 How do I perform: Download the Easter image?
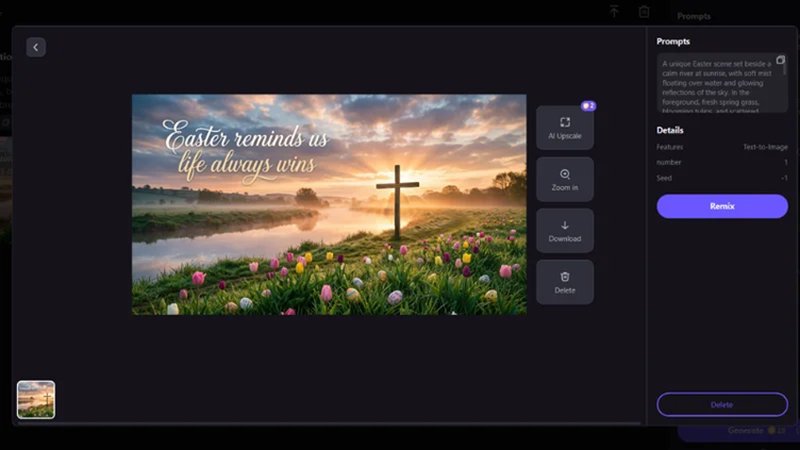(x=565, y=231)
